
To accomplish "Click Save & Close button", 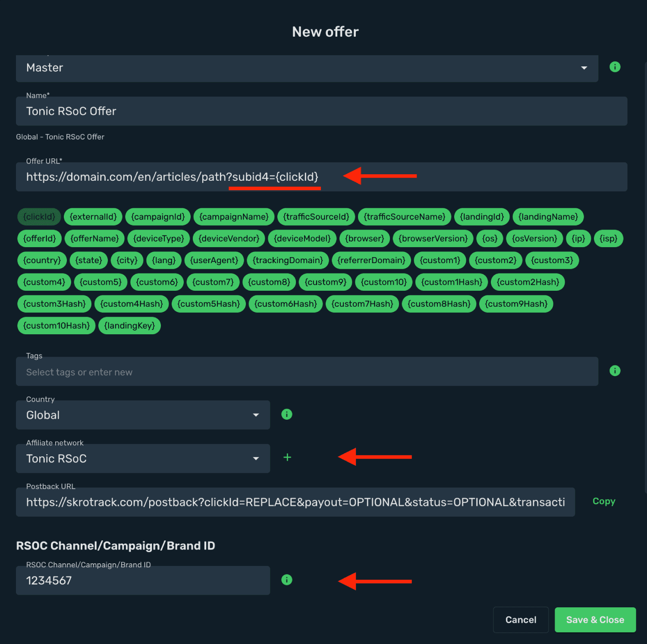I will [x=595, y=620].
